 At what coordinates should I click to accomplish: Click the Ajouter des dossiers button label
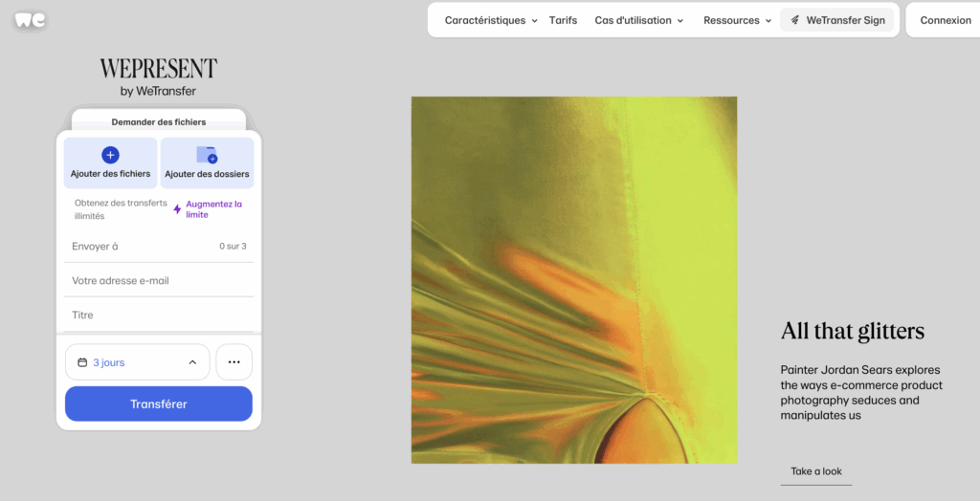(x=207, y=174)
